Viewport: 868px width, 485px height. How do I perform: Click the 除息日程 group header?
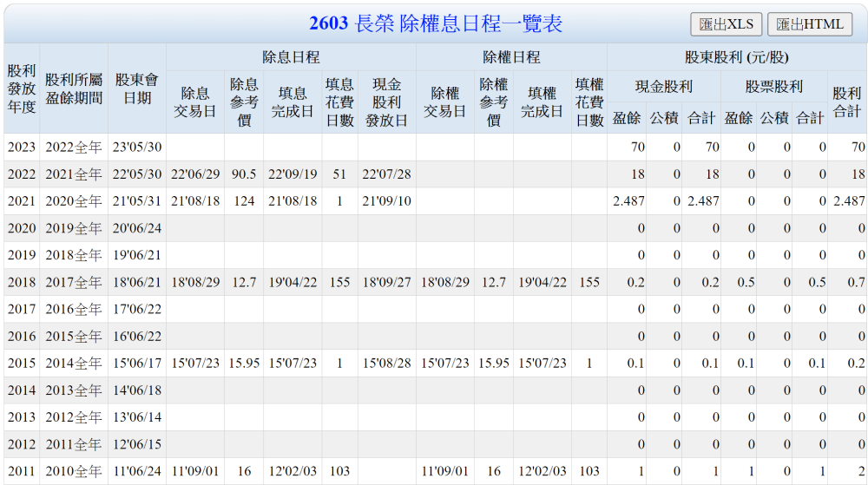(291, 57)
